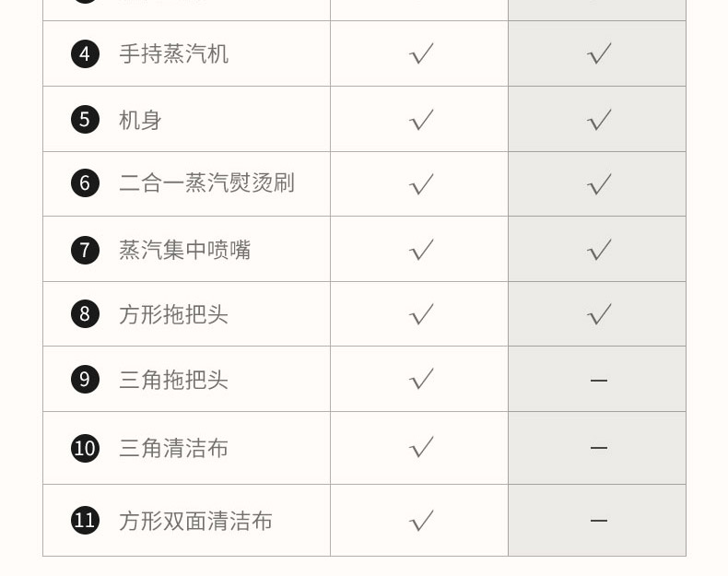Image resolution: width=728 pixels, height=576 pixels.
Task: Click the number 9 circle badge
Action: pos(85,380)
